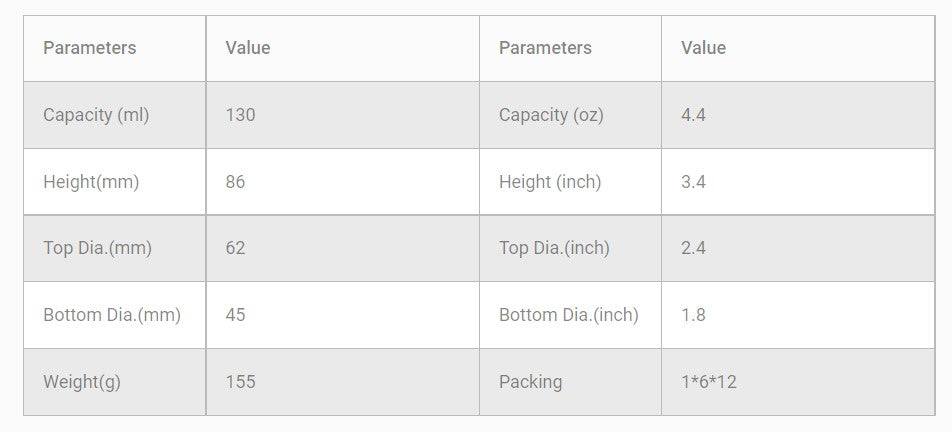Select the capacity value 130

click(240, 115)
